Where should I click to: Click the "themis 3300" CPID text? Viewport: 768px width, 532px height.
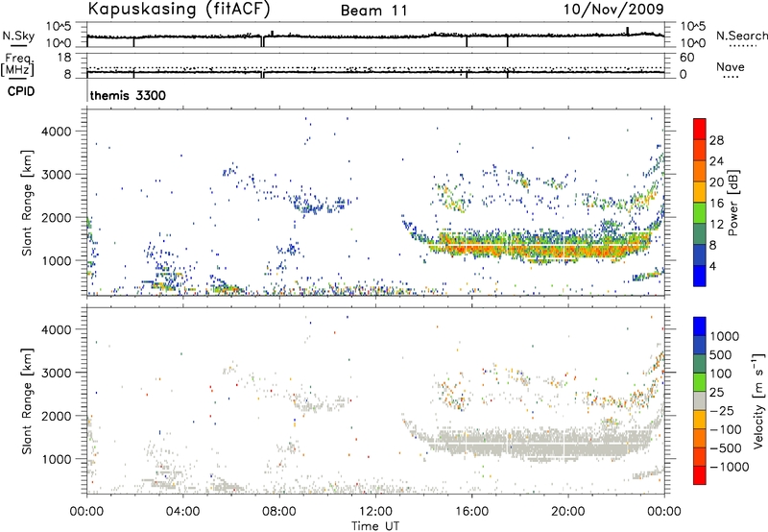[x=128, y=95]
